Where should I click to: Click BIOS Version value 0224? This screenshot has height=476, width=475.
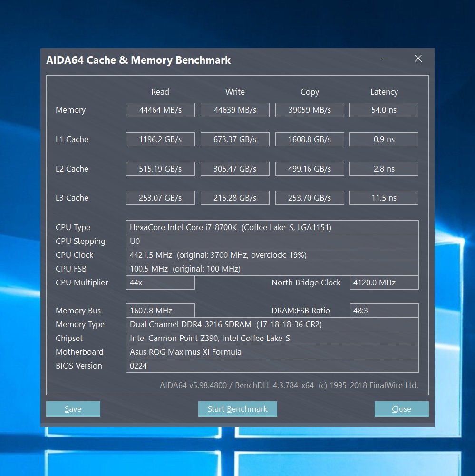pyautogui.click(x=272, y=366)
